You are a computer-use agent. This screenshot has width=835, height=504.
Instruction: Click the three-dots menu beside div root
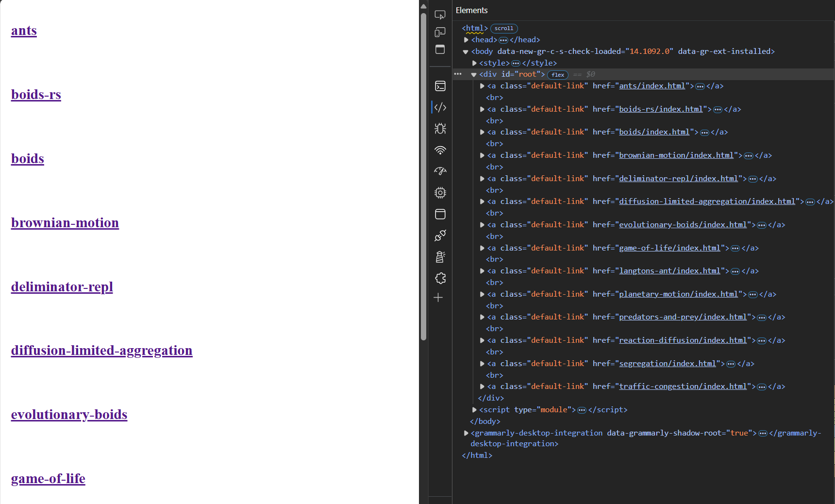458,74
